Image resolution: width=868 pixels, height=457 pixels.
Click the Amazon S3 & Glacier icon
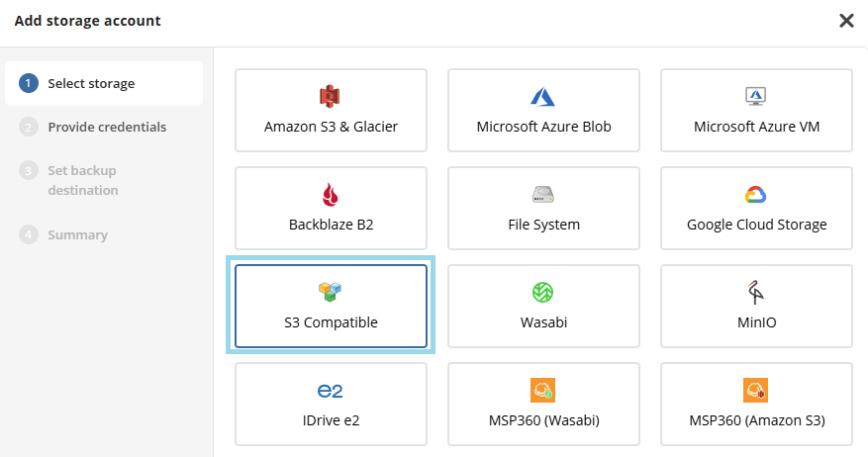coord(331,96)
